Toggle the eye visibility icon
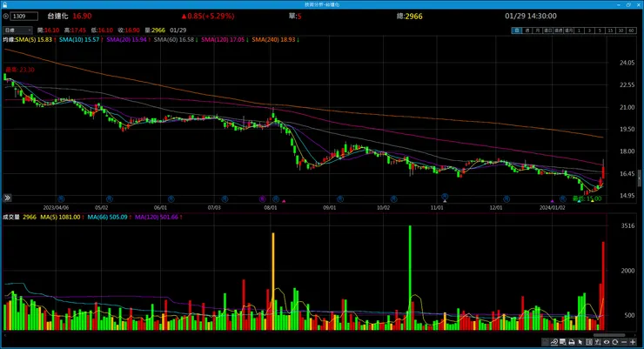This screenshot has width=644, height=349. click(x=607, y=342)
